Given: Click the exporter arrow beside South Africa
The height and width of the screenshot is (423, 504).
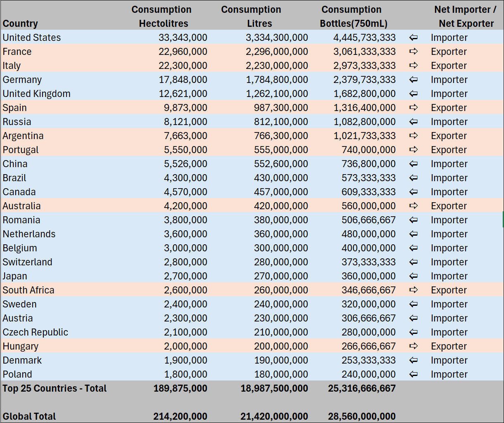Looking at the screenshot, I should click(413, 290).
